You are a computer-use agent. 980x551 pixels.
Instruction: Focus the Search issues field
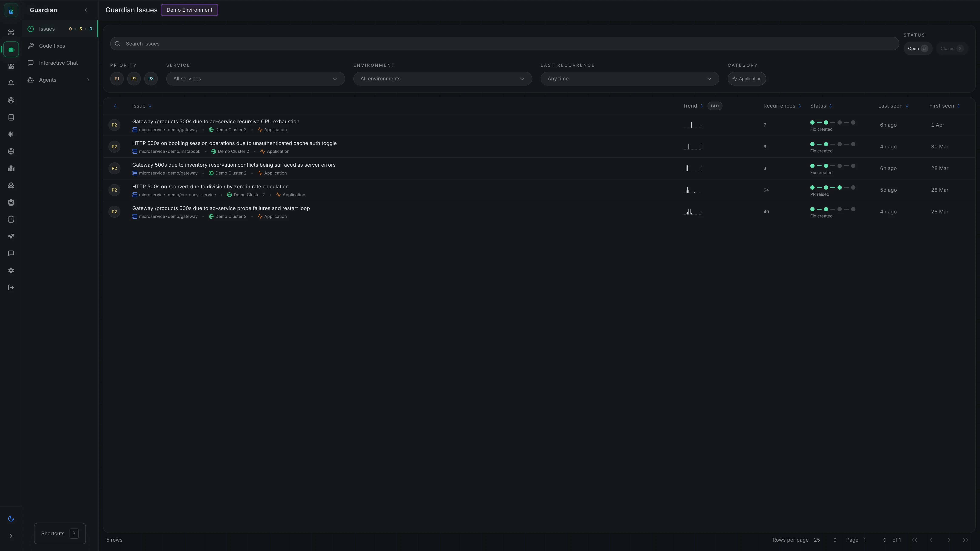(x=510, y=44)
